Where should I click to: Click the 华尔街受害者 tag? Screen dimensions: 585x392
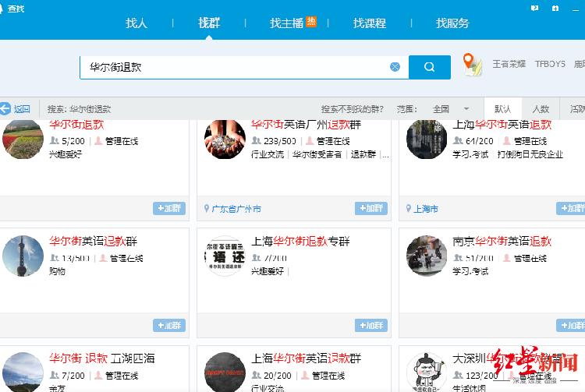click(x=317, y=154)
